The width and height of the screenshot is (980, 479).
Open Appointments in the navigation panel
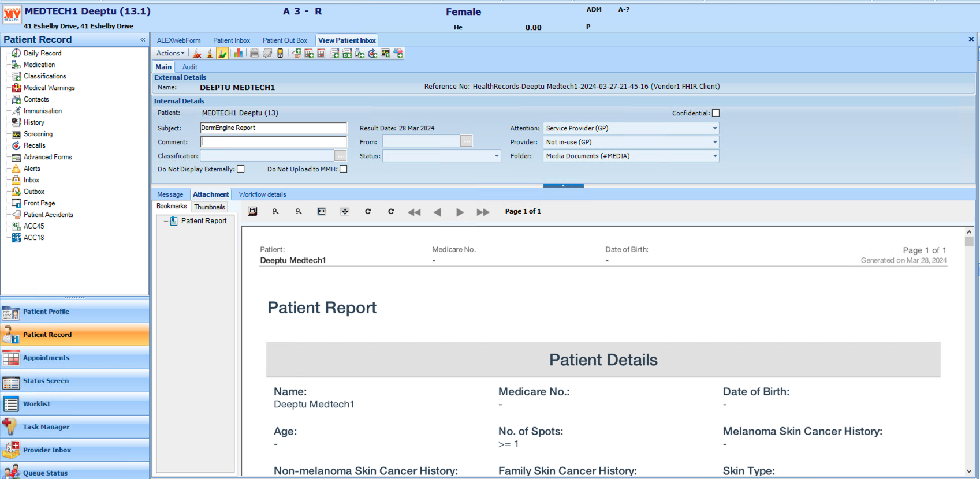coord(46,358)
